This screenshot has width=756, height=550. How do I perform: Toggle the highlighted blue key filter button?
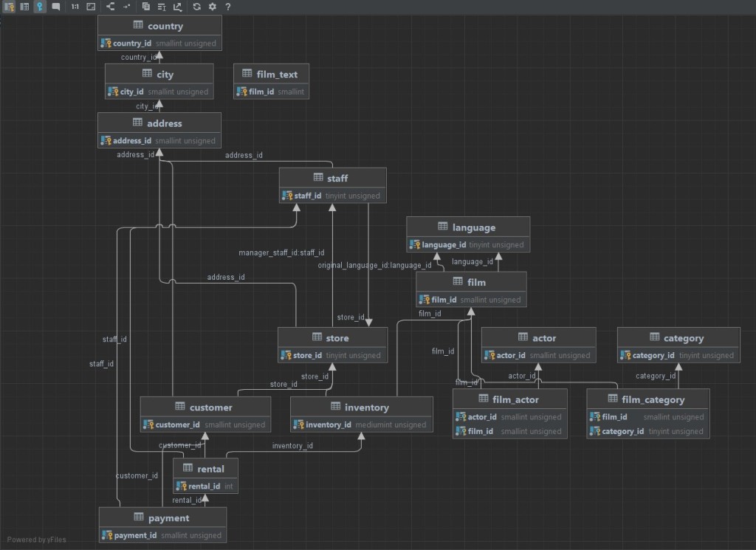click(40, 7)
